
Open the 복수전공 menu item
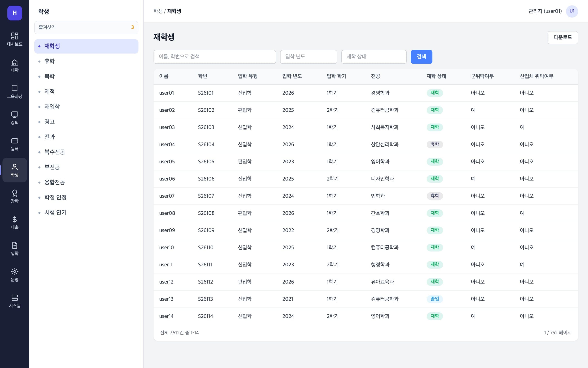[86, 152]
